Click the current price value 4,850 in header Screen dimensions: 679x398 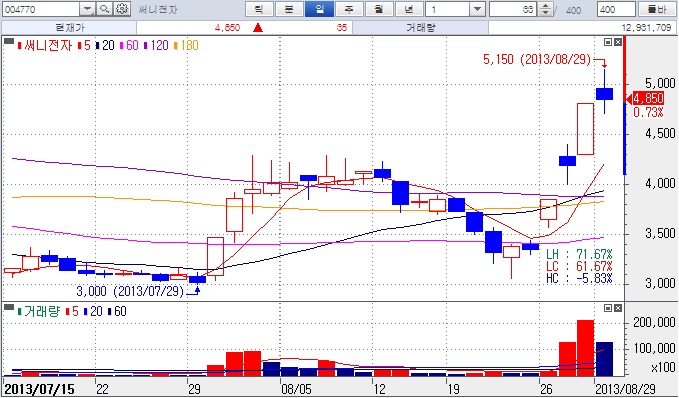(227, 28)
